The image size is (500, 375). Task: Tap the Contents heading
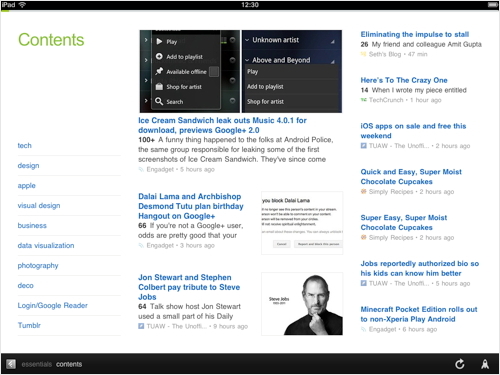pos(51,40)
